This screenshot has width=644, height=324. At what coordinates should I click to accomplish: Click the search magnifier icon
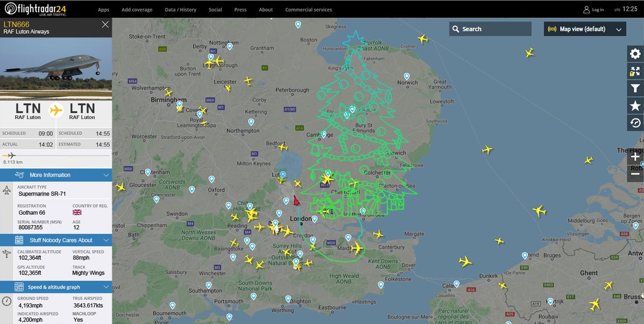(x=456, y=28)
